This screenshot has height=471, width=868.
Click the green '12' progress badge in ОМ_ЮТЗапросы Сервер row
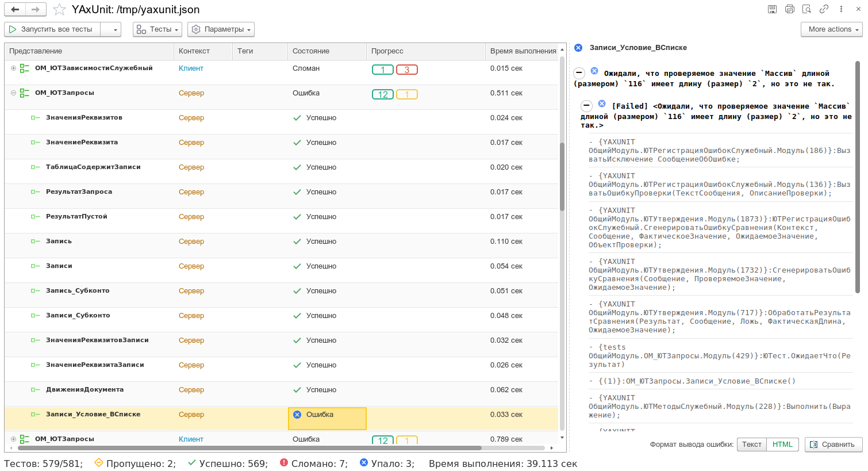tap(383, 94)
